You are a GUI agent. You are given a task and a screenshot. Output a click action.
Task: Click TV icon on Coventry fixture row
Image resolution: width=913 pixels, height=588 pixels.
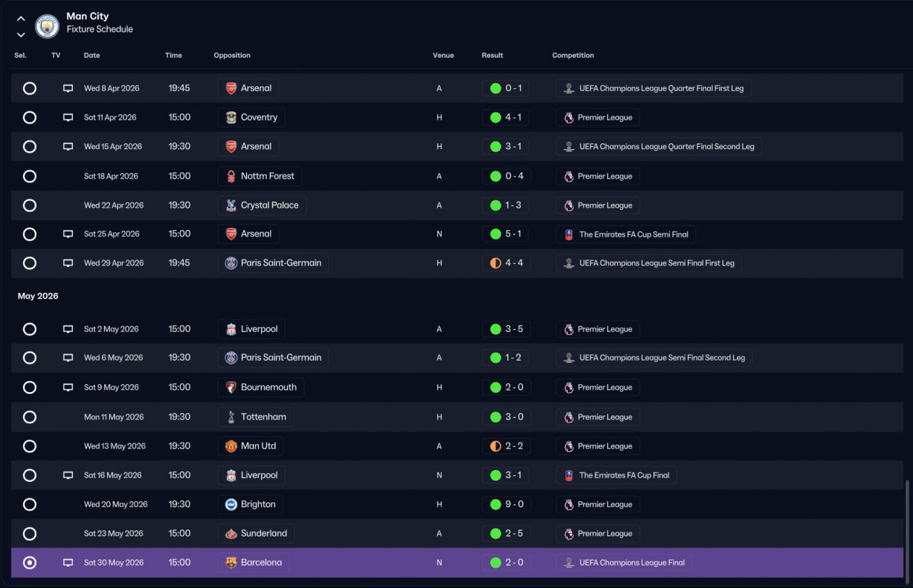point(68,118)
